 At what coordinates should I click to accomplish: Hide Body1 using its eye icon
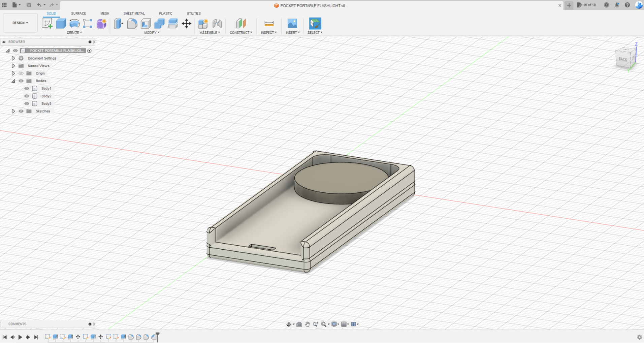click(27, 88)
